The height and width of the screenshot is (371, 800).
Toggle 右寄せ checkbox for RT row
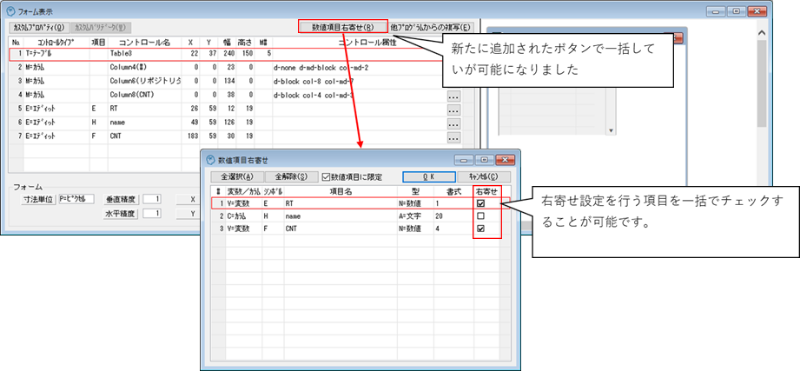point(481,203)
